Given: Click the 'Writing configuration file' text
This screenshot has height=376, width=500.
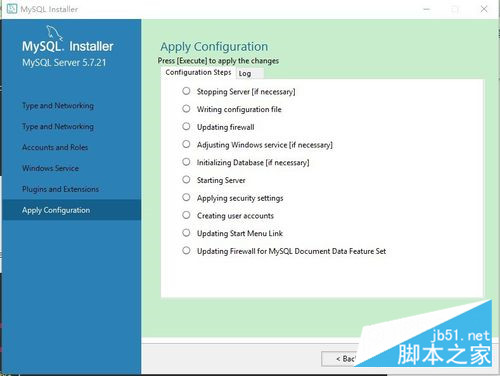Looking at the screenshot, I should tap(239, 109).
